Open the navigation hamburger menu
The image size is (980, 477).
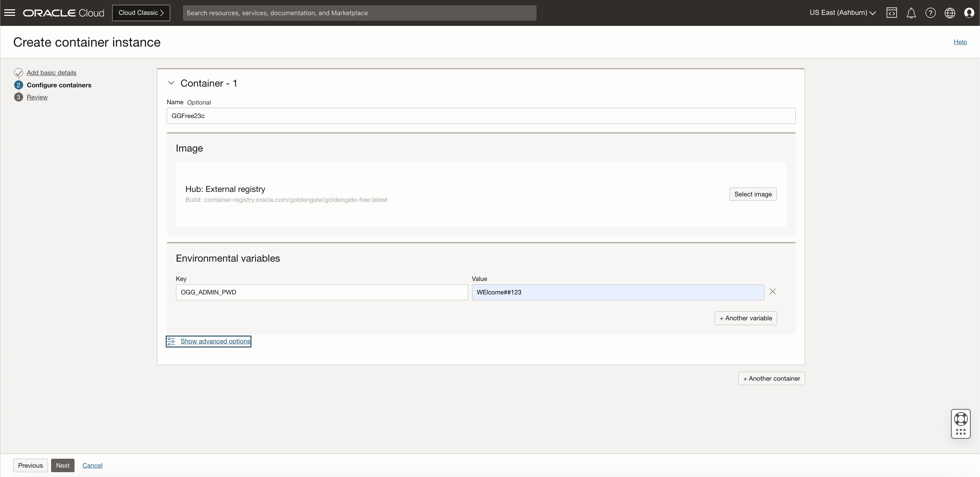tap(10, 12)
